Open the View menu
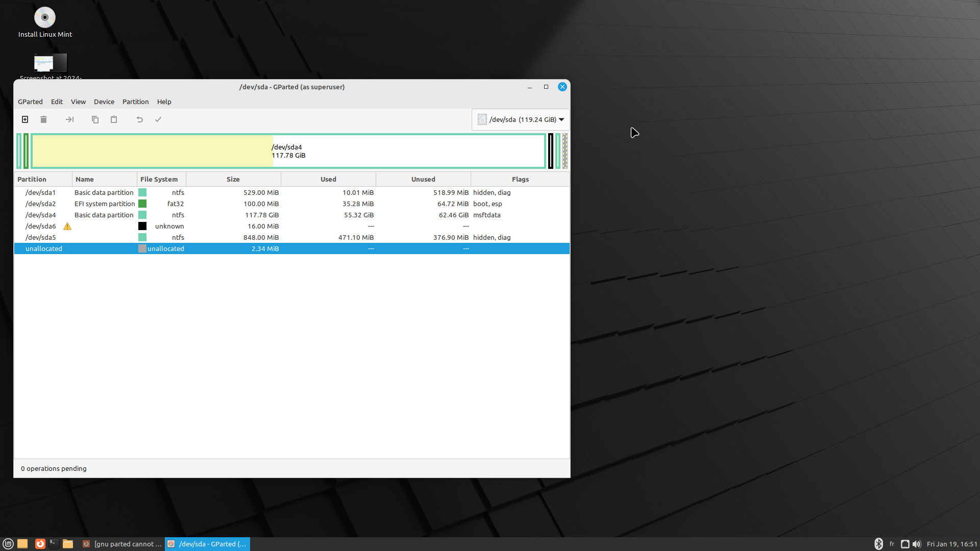Viewport: 980px width, 551px height. point(78,102)
